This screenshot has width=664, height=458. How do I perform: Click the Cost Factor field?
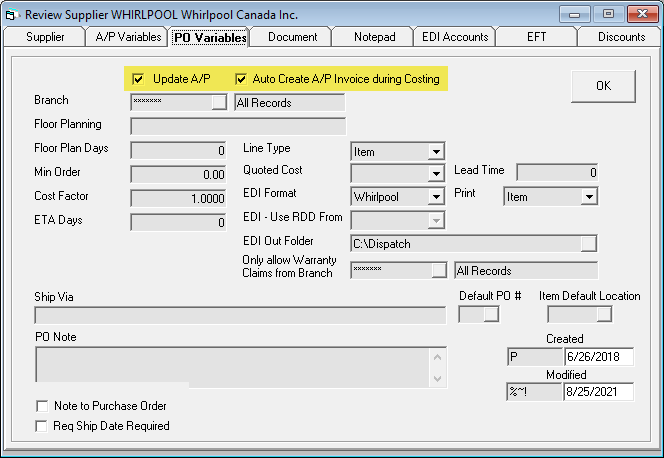pyautogui.click(x=178, y=198)
